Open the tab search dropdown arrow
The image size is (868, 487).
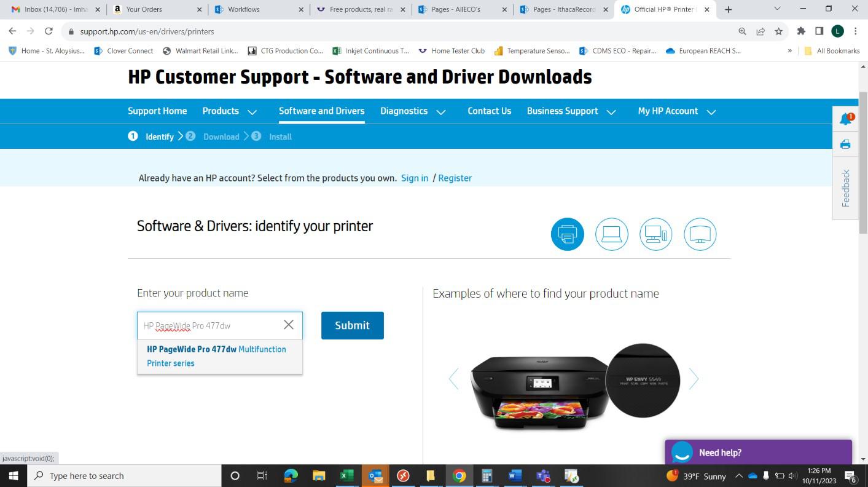click(777, 9)
